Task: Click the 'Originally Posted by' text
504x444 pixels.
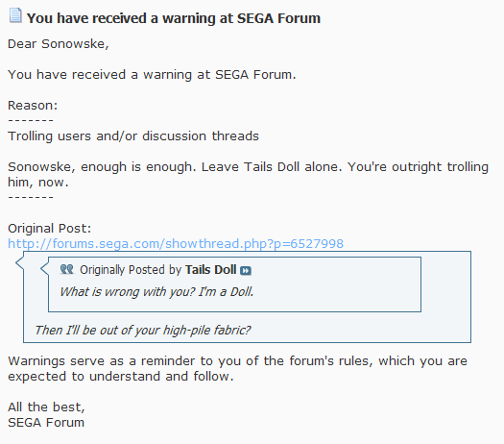Action: [x=131, y=270]
